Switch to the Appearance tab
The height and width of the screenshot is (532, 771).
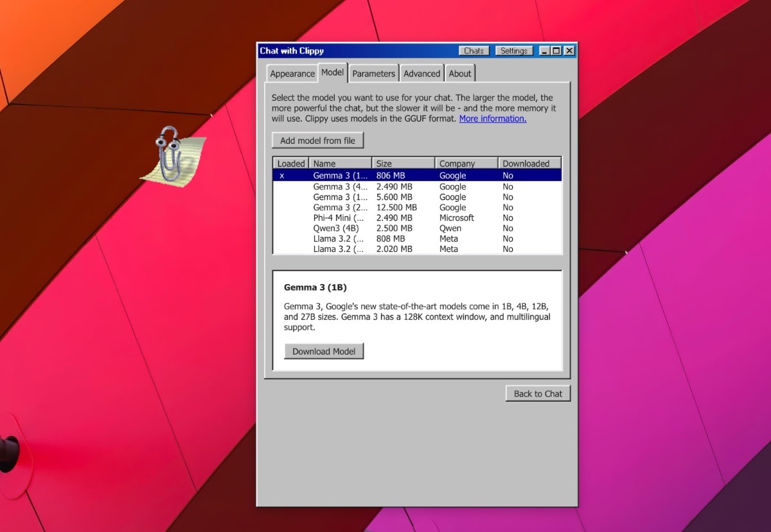292,74
